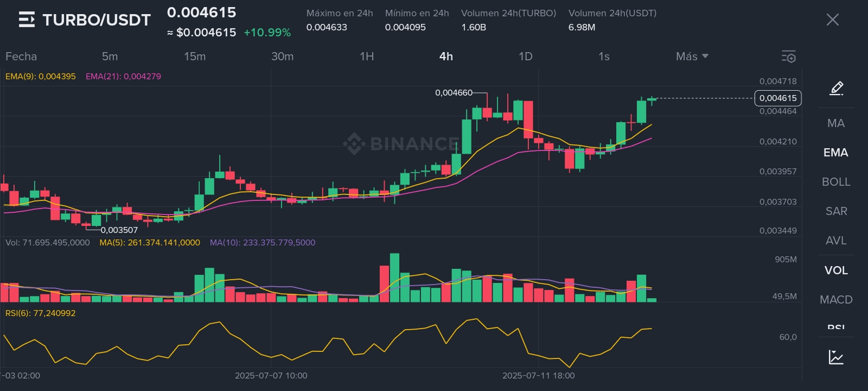868x391 pixels.
Task: Click the large 0.004615 last price
Action: [x=202, y=12]
